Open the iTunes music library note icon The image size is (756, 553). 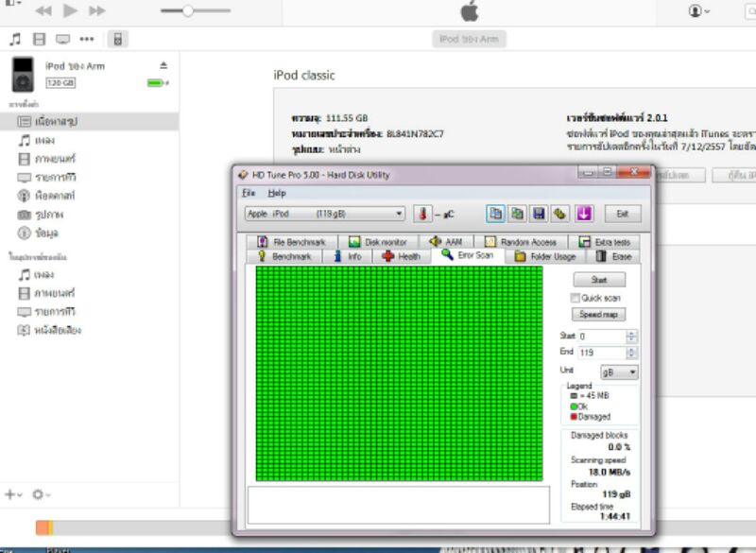click(x=14, y=39)
